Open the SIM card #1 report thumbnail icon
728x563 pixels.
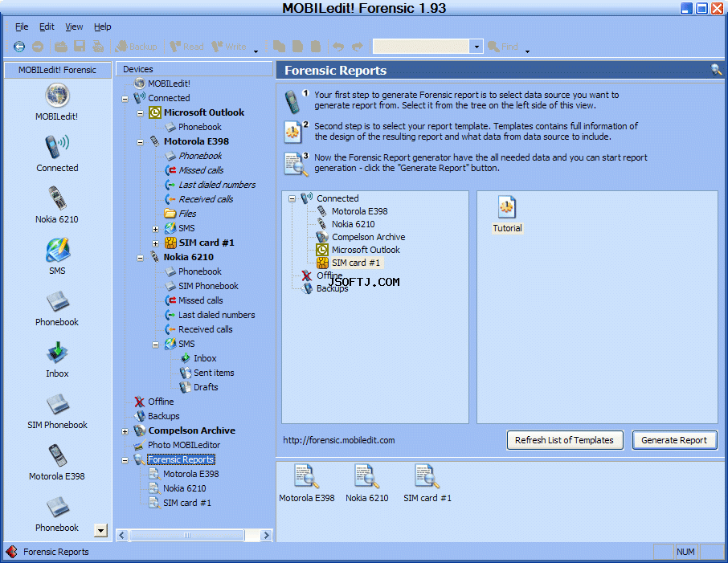tap(427, 476)
